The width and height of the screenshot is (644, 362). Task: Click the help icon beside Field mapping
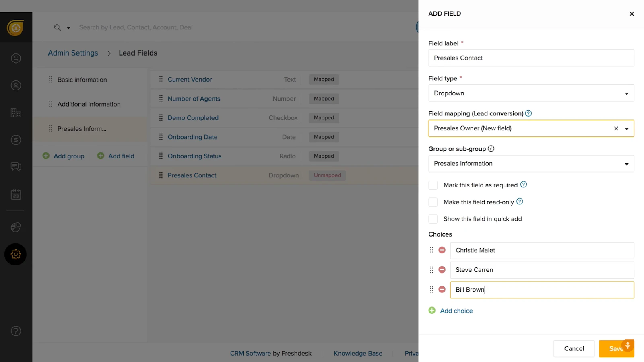click(x=528, y=113)
